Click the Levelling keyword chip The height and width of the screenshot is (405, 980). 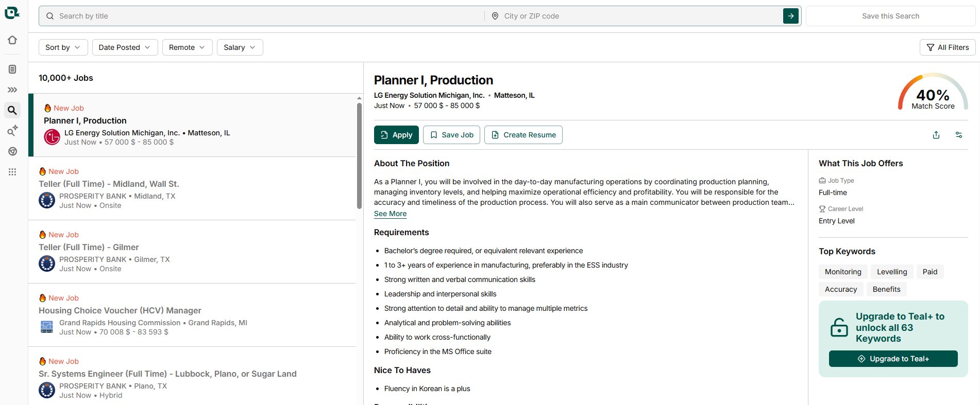(892, 272)
